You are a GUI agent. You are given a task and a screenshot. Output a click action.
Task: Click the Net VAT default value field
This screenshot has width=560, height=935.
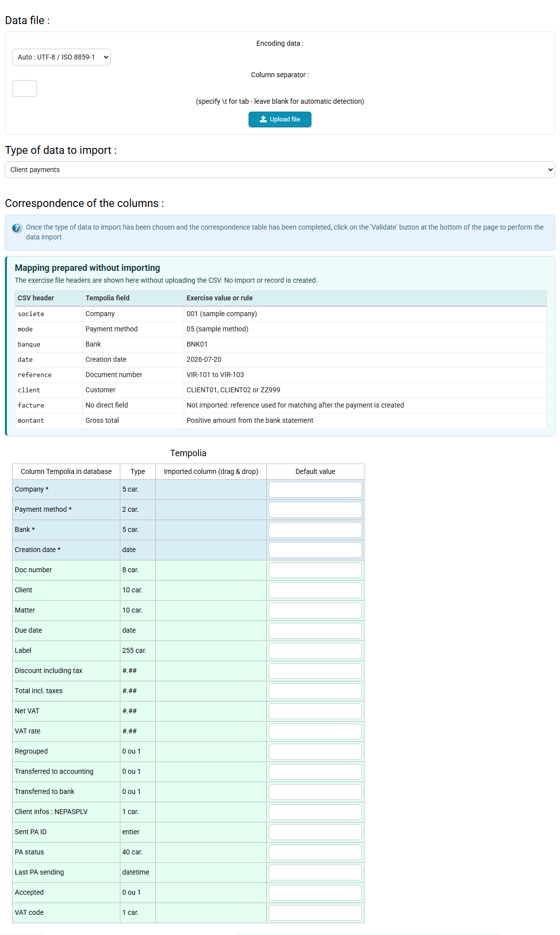pyautogui.click(x=315, y=711)
